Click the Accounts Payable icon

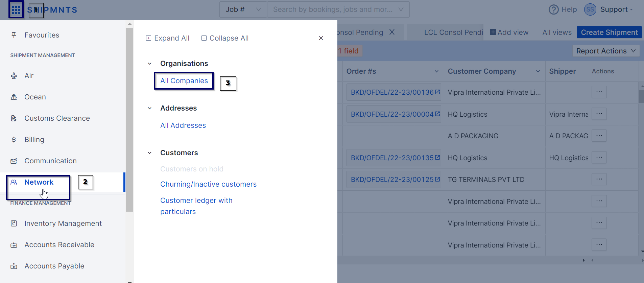pos(14,266)
